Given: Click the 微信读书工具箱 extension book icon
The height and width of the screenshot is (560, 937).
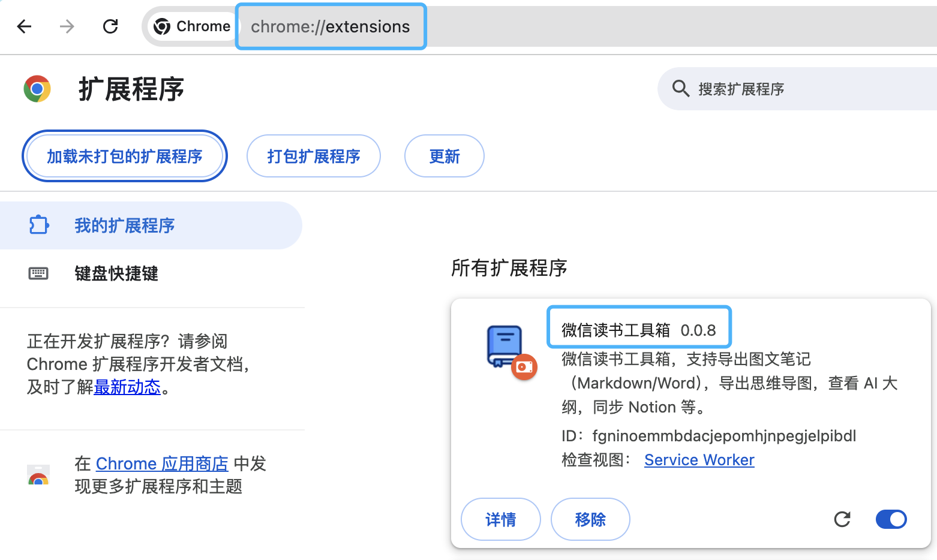Looking at the screenshot, I should tap(506, 347).
